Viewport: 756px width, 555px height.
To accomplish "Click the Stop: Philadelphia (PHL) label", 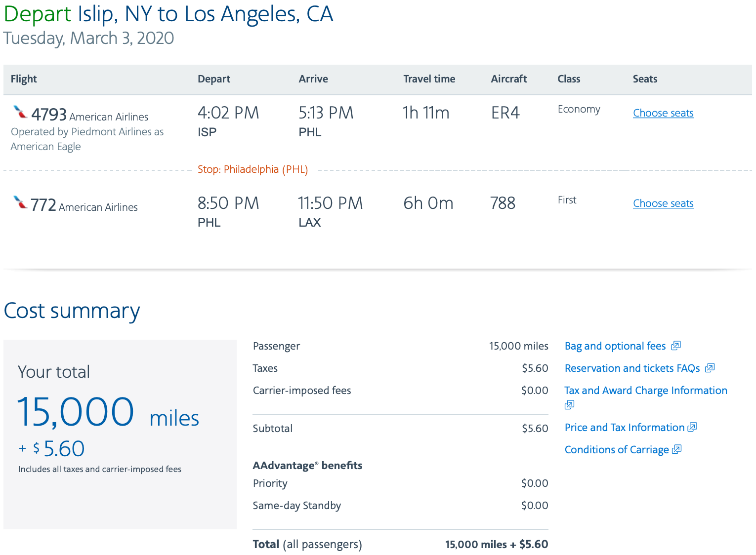I will (252, 169).
